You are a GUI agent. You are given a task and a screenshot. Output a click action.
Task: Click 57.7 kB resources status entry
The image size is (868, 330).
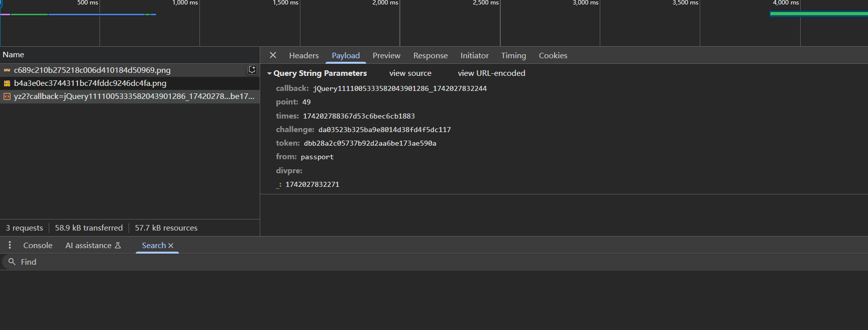click(166, 228)
